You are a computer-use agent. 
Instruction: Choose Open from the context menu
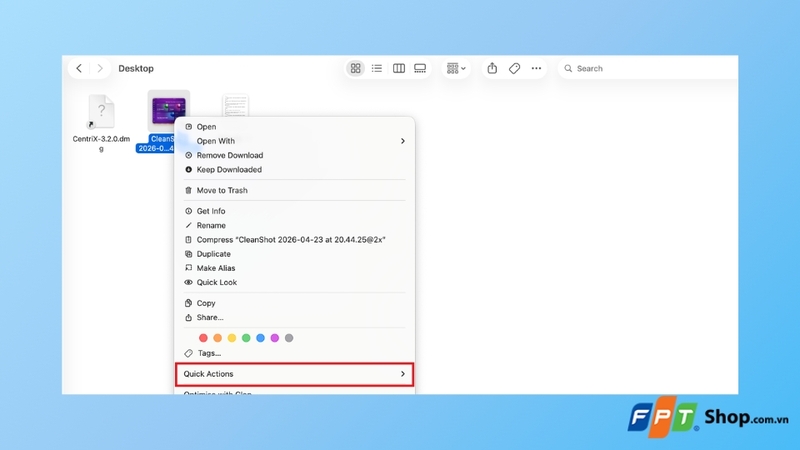point(294,127)
